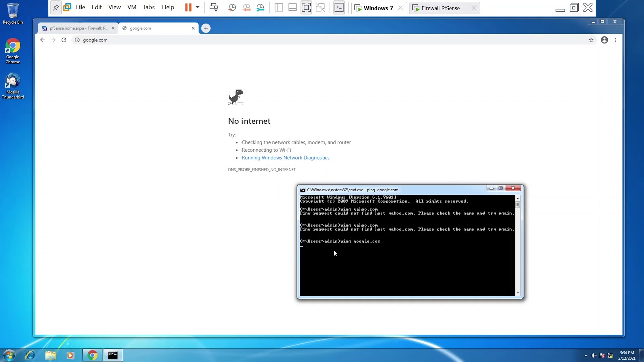Toggle the VMware library sidebar icon
Screen dimensions: 644x362
click(x=279, y=8)
